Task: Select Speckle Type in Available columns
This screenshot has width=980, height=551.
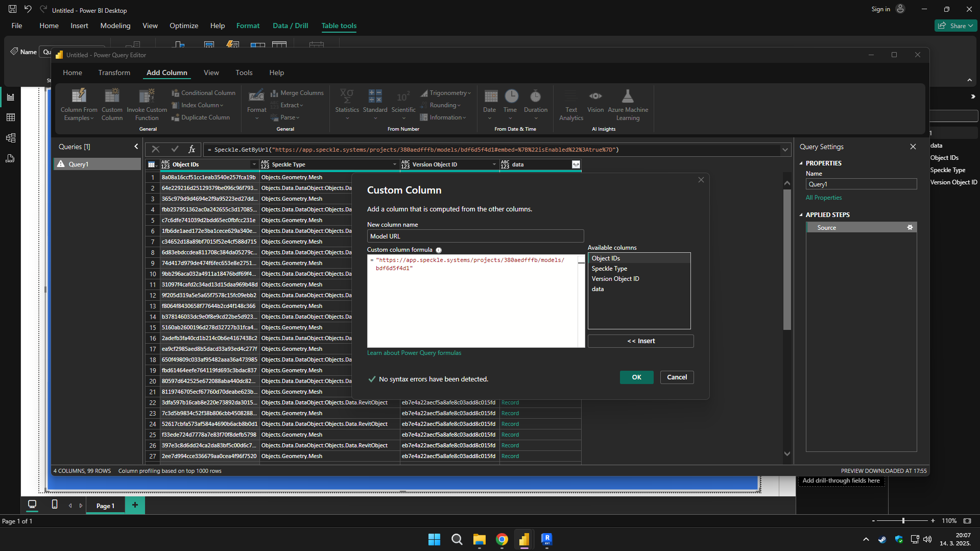Action: (x=639, y=269)
